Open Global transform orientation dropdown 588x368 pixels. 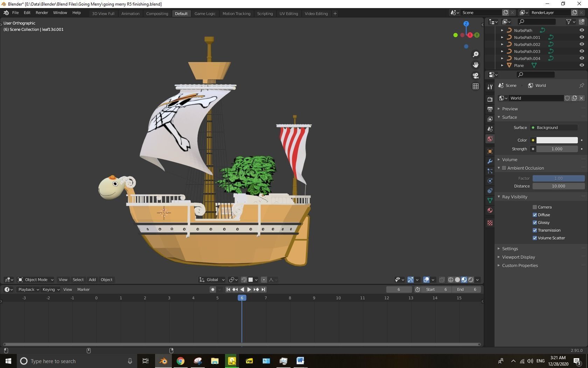[212, 280]
